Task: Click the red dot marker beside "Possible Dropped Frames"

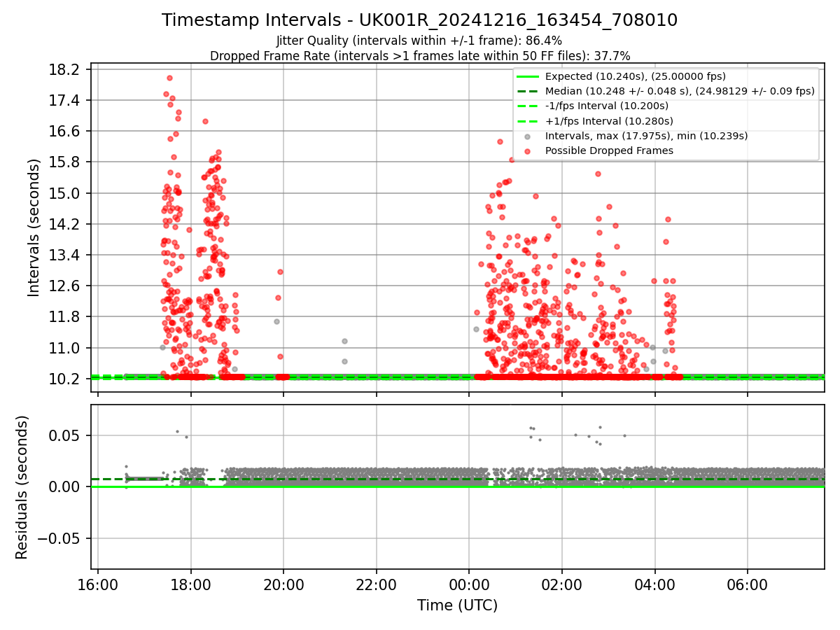Action: 527,151
